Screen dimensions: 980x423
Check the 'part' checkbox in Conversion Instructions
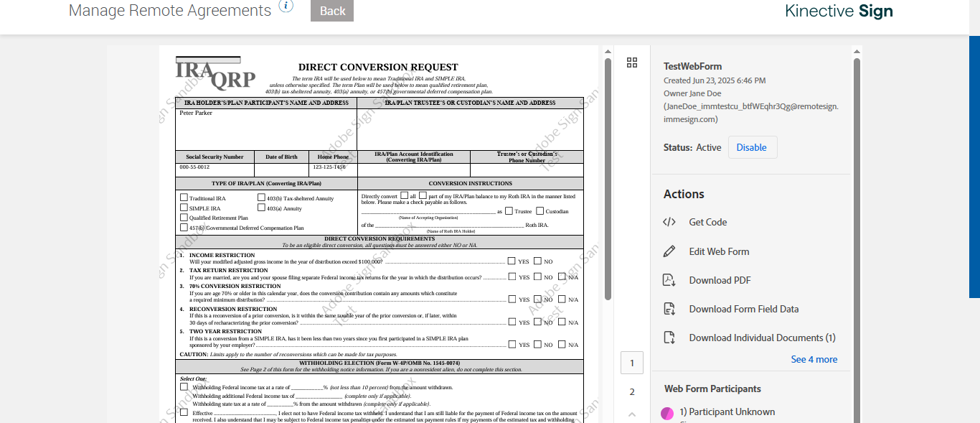click(423, 195)
